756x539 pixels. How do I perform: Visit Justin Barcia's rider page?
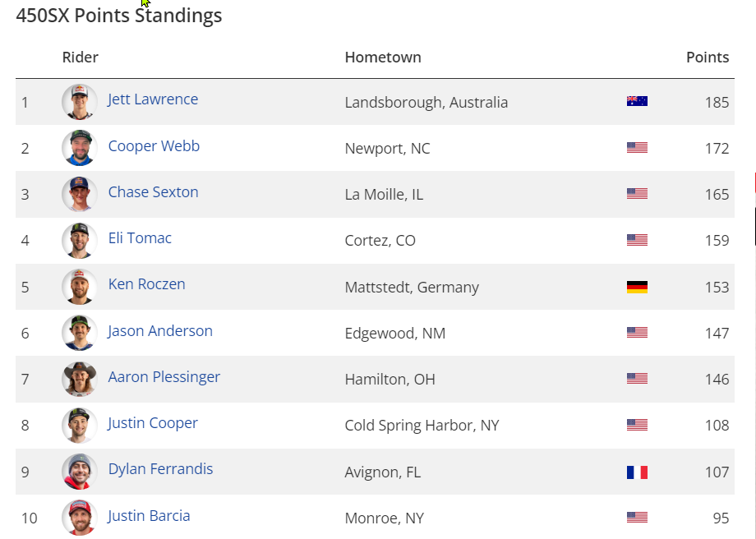pos(149,516)
